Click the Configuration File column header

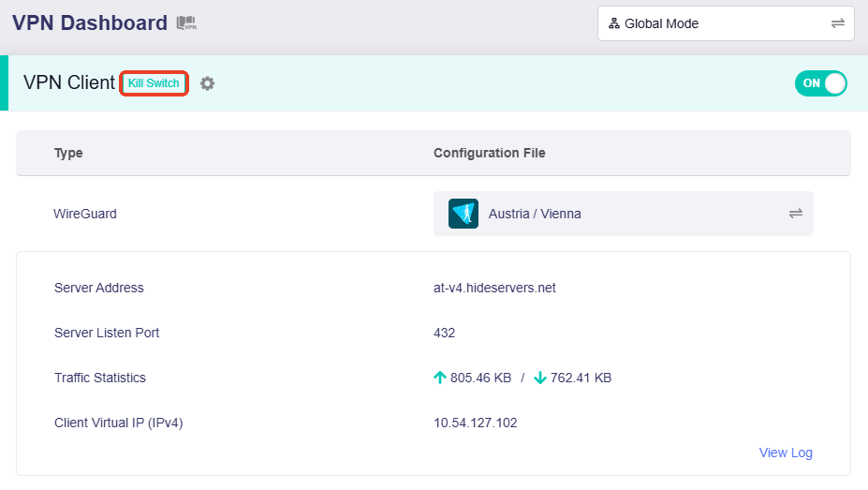coord(489,153)
